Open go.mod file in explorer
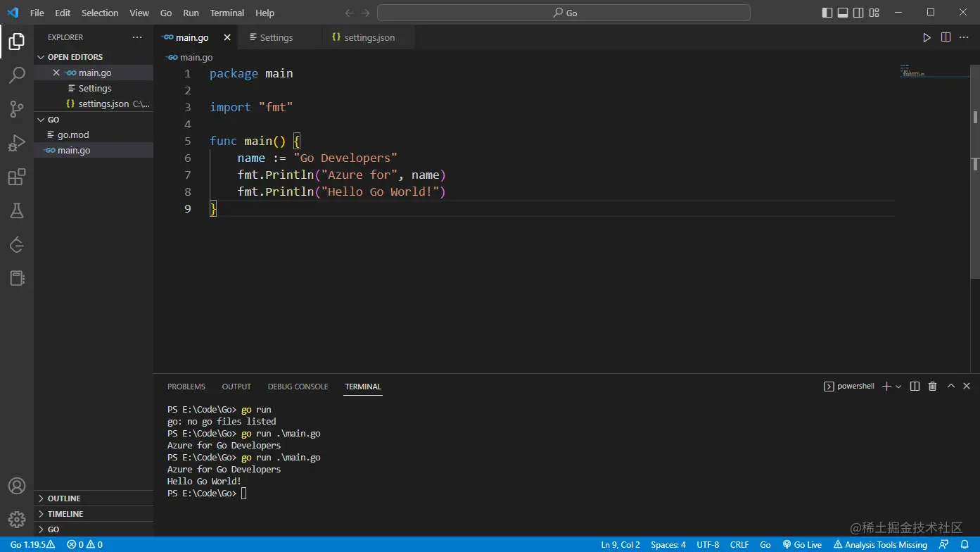The height and width of the screenshot is (552, 980). click(94, 134)
